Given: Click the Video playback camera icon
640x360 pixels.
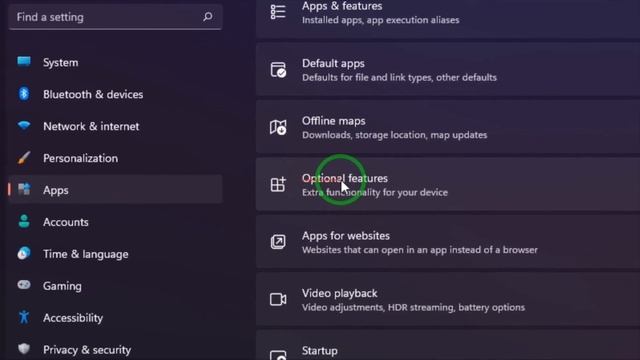Looking at the screenshot, I should (278, 300).
